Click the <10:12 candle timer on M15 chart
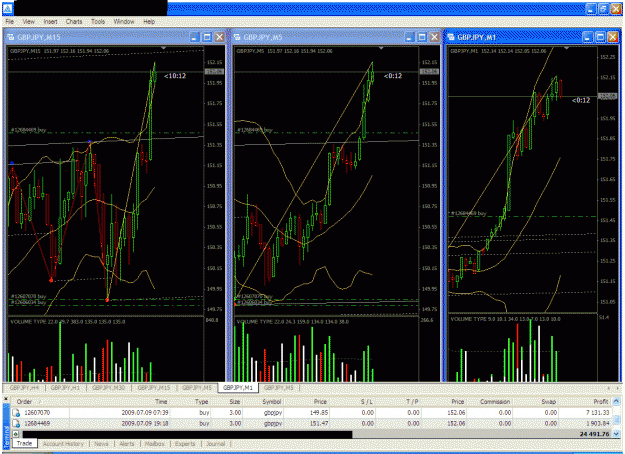This screenshot has width=625, height=454. pos(175,76)
